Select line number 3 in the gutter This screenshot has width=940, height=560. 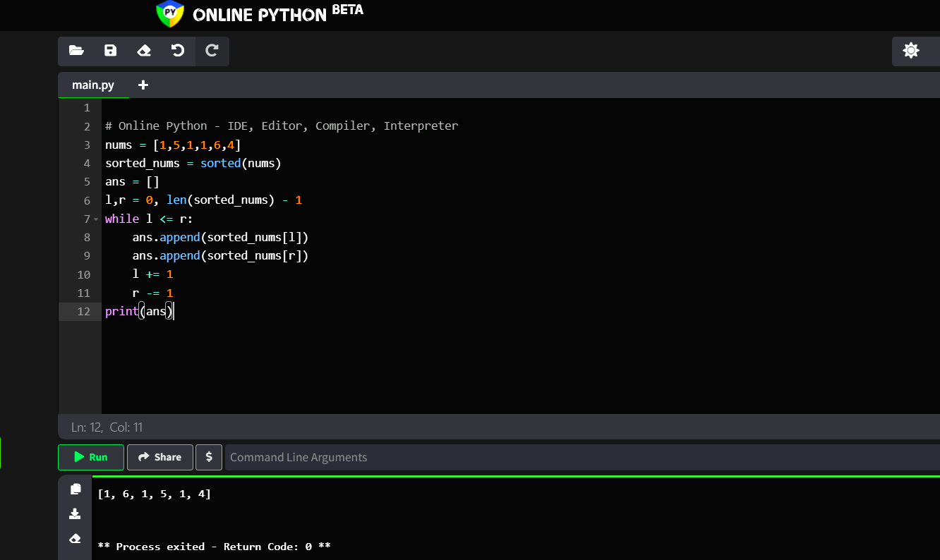coord(87,145)
